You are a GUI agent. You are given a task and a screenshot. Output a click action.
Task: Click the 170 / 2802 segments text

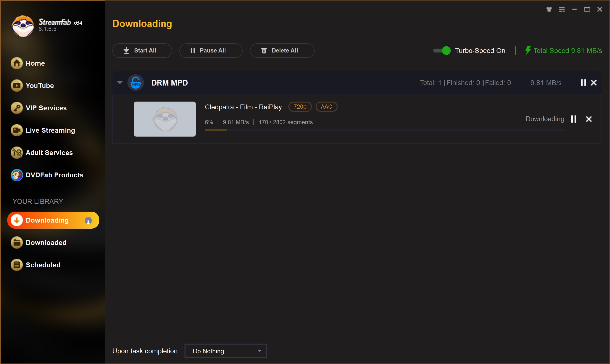(286, 122)
